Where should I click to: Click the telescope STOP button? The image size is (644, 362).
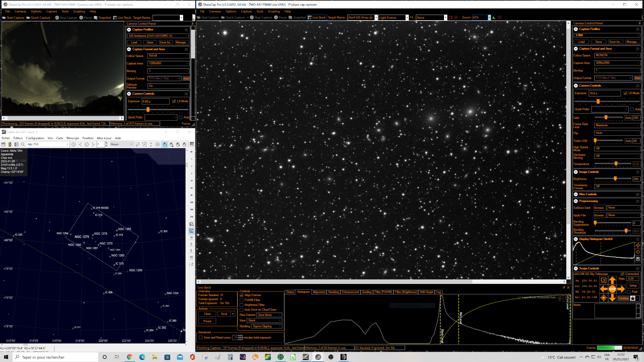612,289
